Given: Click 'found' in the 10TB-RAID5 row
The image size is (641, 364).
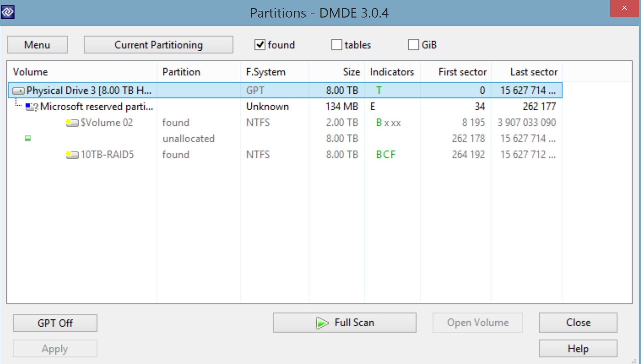Looking at the screenshot, I should pyautogui.click(x=176, y=155).
